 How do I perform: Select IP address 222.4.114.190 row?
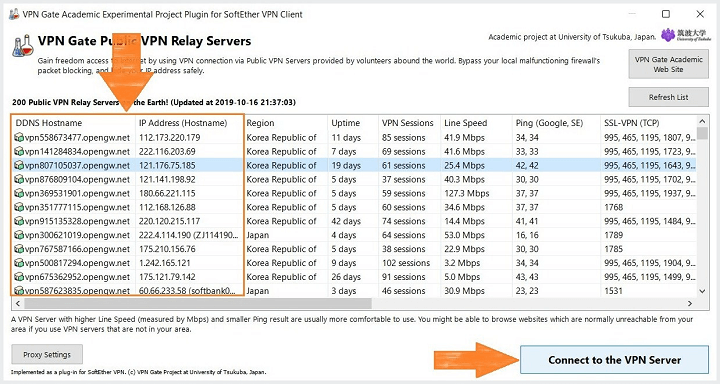tap(189, 235)
